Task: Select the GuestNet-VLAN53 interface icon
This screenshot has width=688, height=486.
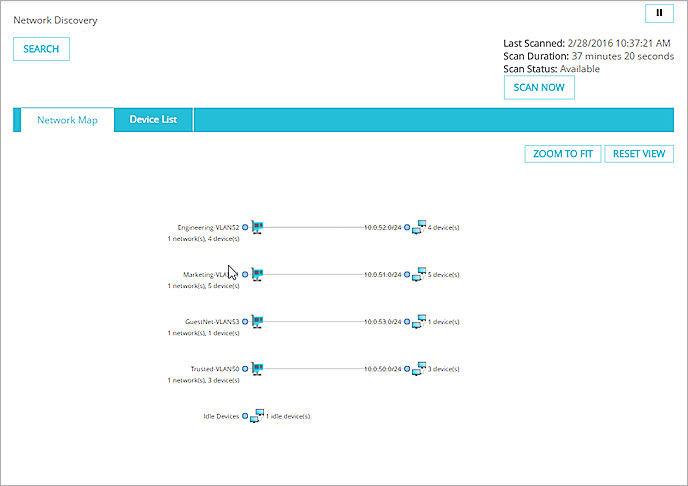Action: pyautogui.click(x=257, y=322)
